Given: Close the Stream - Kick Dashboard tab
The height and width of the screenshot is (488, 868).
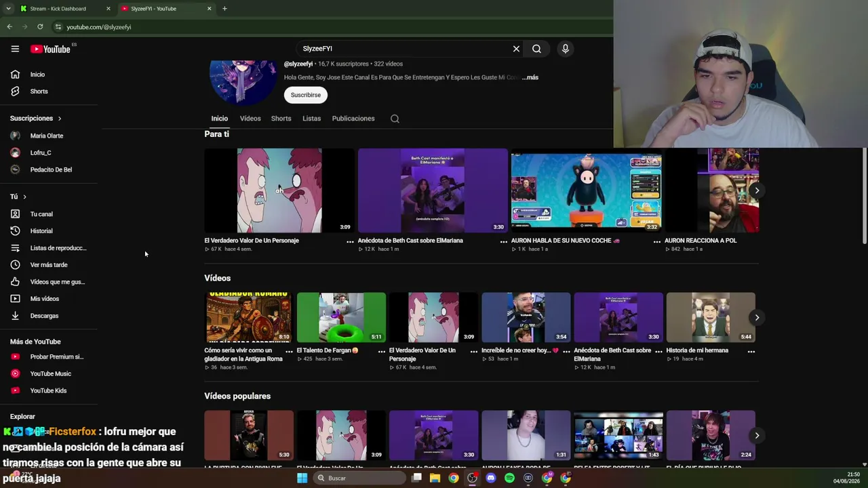Looking at the screenshot, I should click(x=108, y=9).
